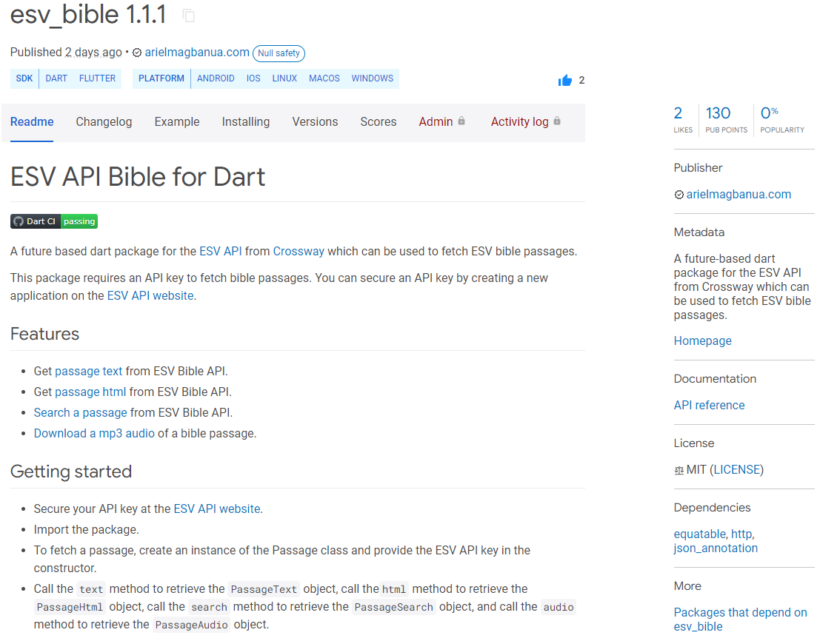Copy package name with the copy icon
This screenshot has height=641, width=840.
pos(189,16)
